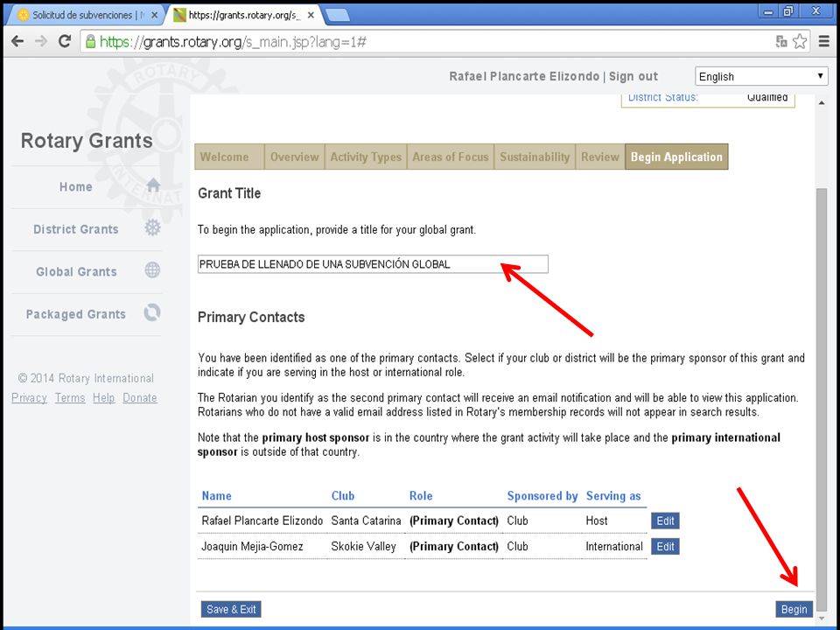Click the green padlock security icon
The image size is (840, 630).
click(90, 41)
